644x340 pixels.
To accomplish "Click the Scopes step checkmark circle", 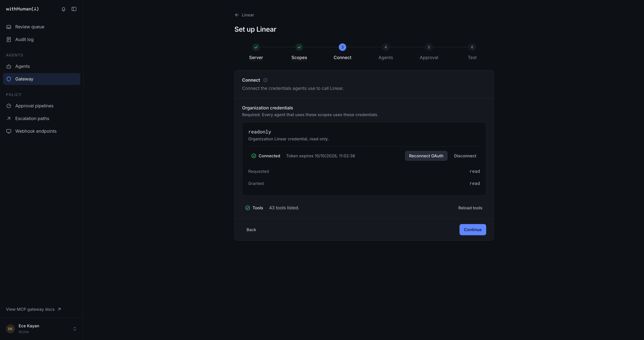I will [x=299, y=47].
